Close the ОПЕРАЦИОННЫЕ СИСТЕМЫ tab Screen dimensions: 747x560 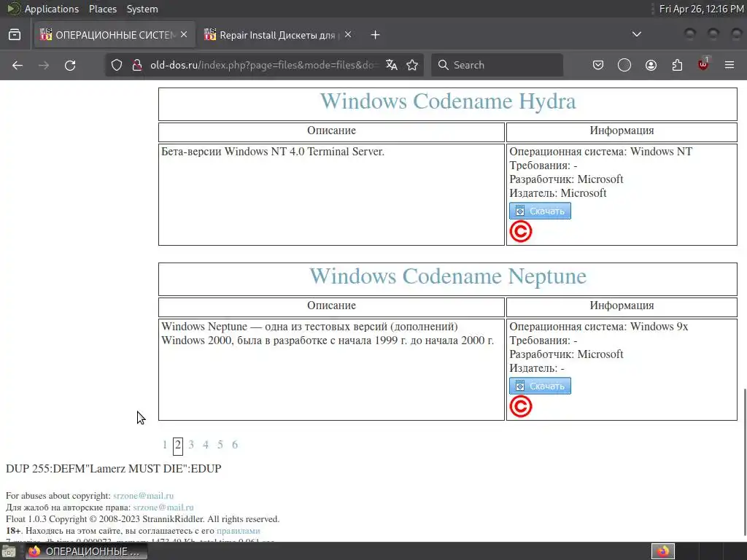[x=184, y=35]
